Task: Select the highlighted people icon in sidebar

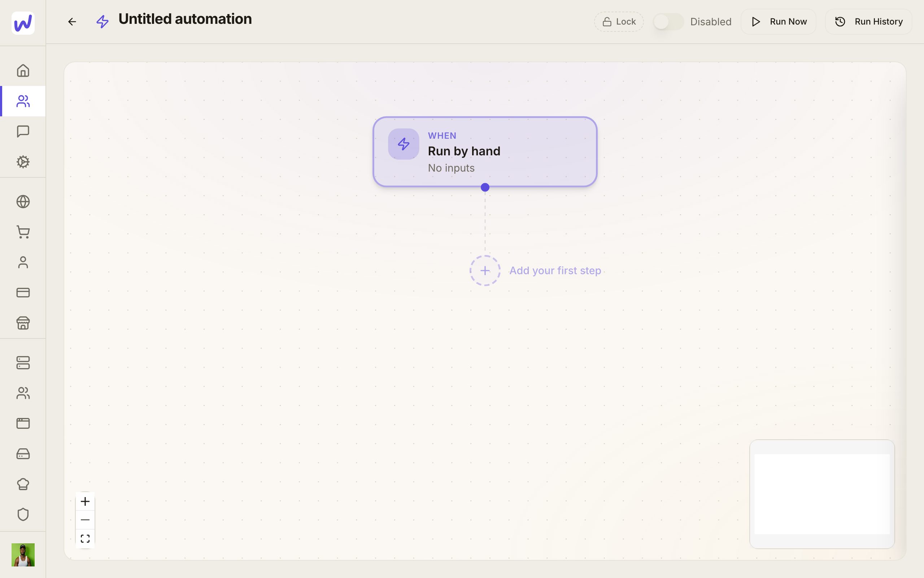Action: pos(23,101)
